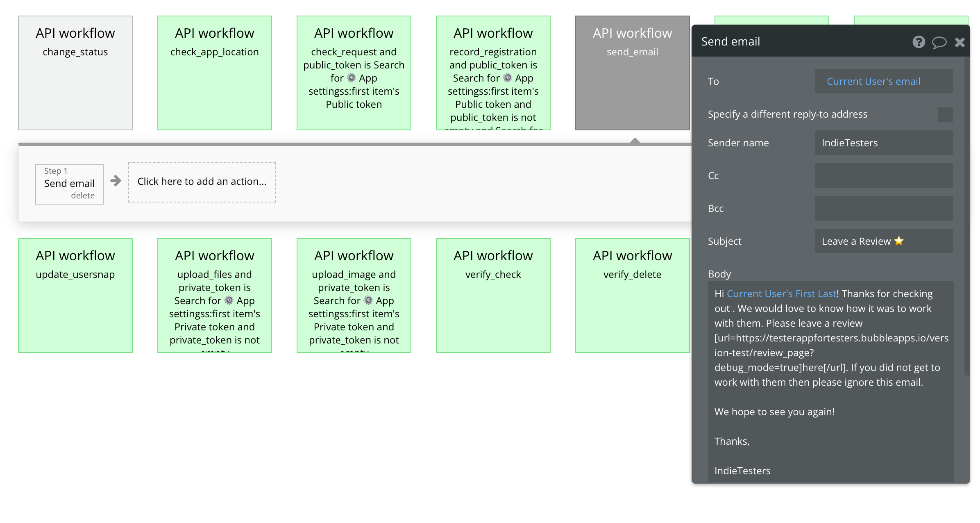Click Current User's email expression
Screen dimensions: 980x523
click(873, 81)
